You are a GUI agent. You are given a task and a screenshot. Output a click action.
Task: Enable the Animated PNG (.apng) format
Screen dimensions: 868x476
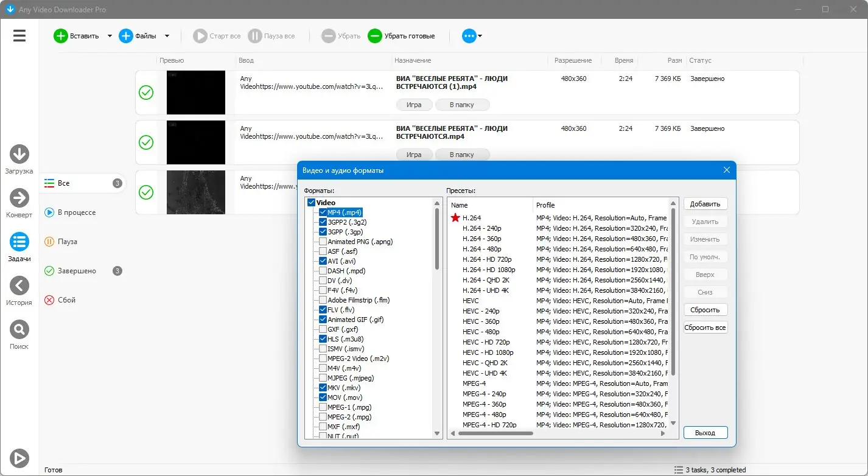[323, 242]
